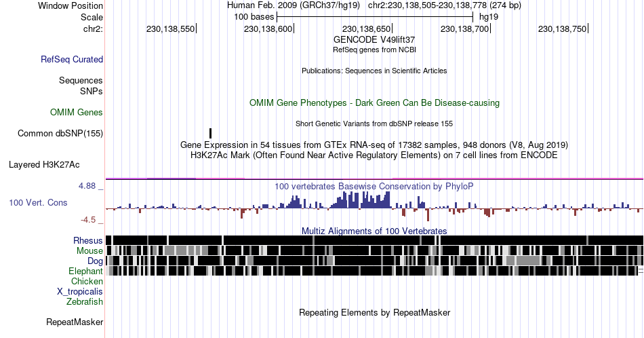Select the Chicken alignment row label
Viewport: 644px width, 338px height.
tap(87, 281)
